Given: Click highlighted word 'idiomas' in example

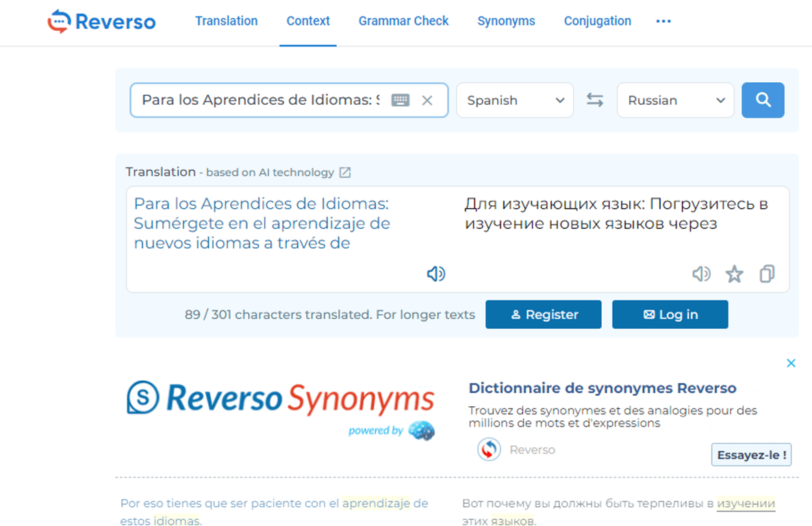Looking at the screenshot, I should (x=176, y=521).
